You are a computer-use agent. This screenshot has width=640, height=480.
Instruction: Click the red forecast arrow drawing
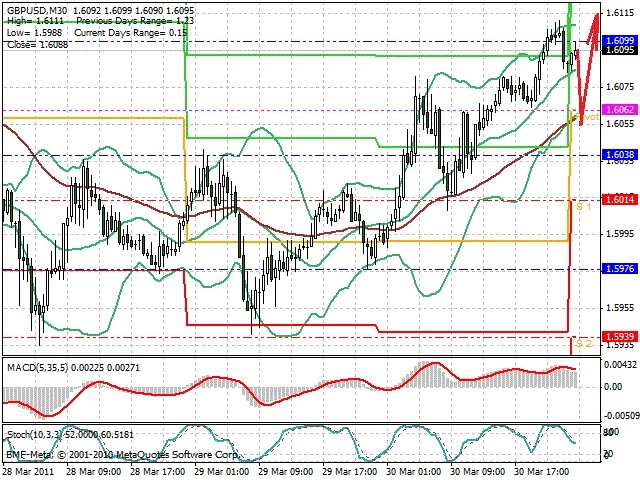587,69
